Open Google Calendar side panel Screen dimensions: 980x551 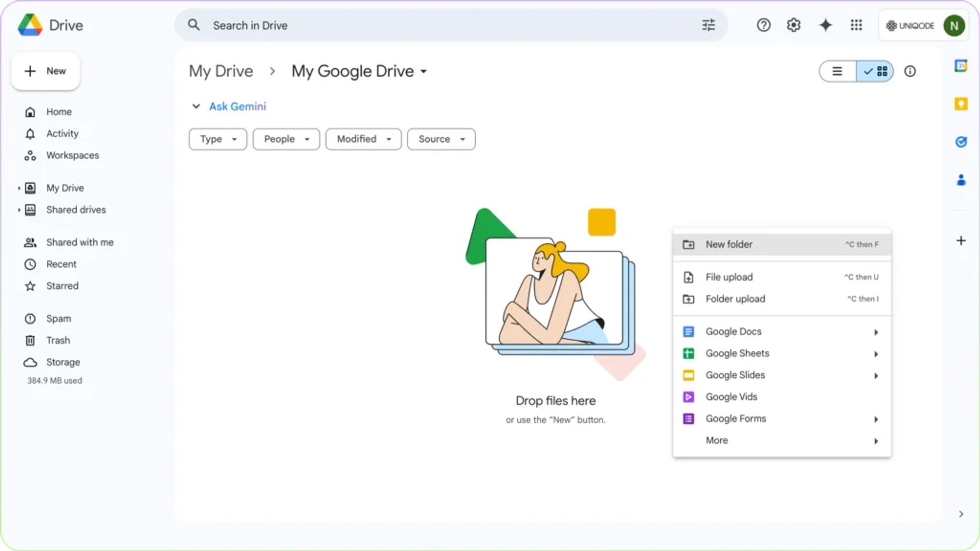[961, 66]
